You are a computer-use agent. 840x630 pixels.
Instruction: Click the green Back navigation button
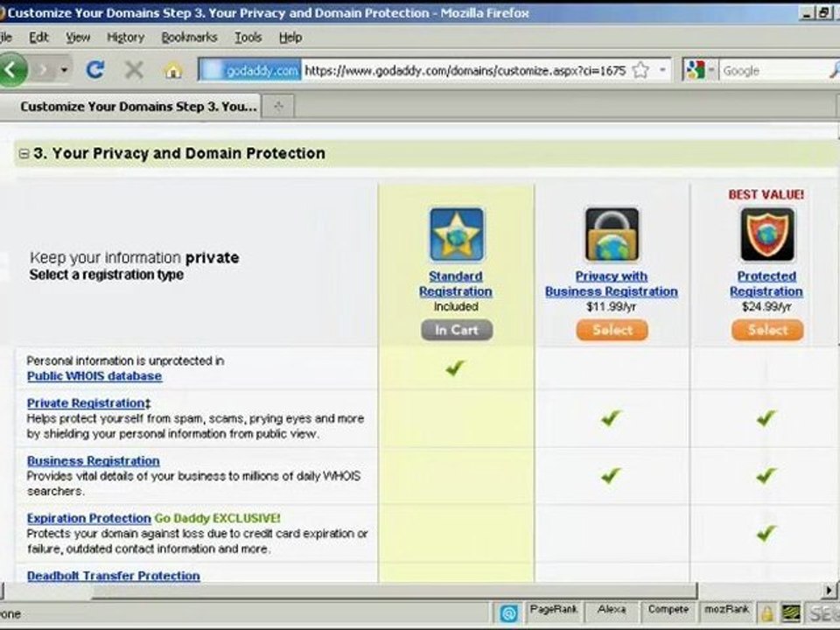pyautogui.click(x=11, y=70)
